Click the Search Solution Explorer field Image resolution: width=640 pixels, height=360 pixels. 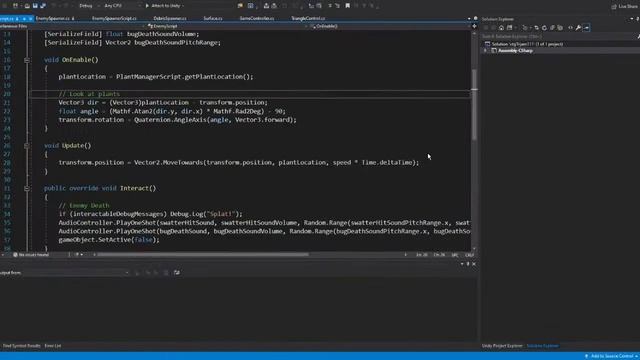tap(558, 36)
